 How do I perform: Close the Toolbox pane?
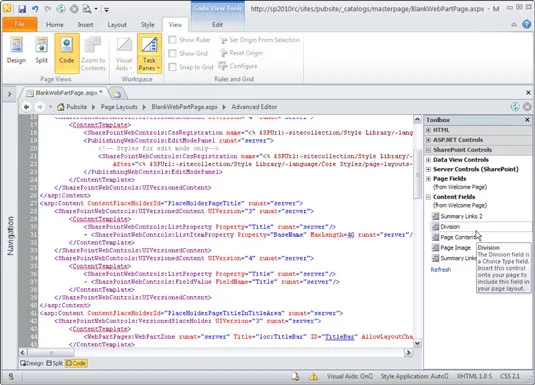pyautogui.click(x=527, y=120)
